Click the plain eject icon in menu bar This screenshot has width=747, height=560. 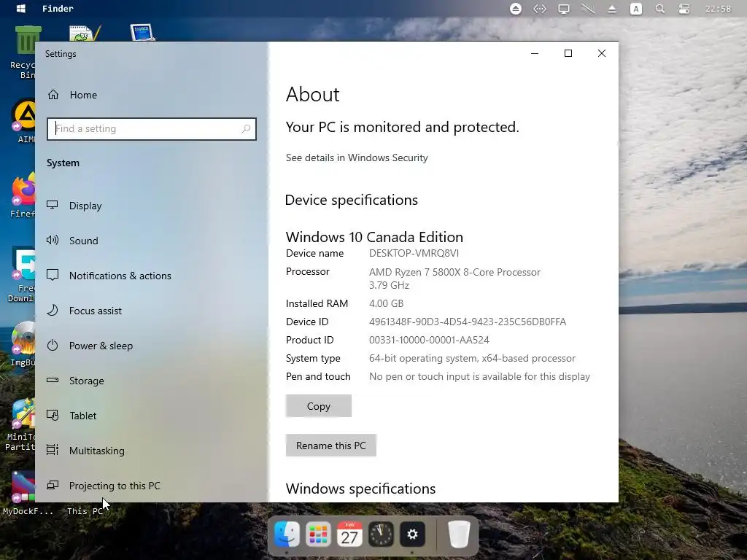(612, 9)
